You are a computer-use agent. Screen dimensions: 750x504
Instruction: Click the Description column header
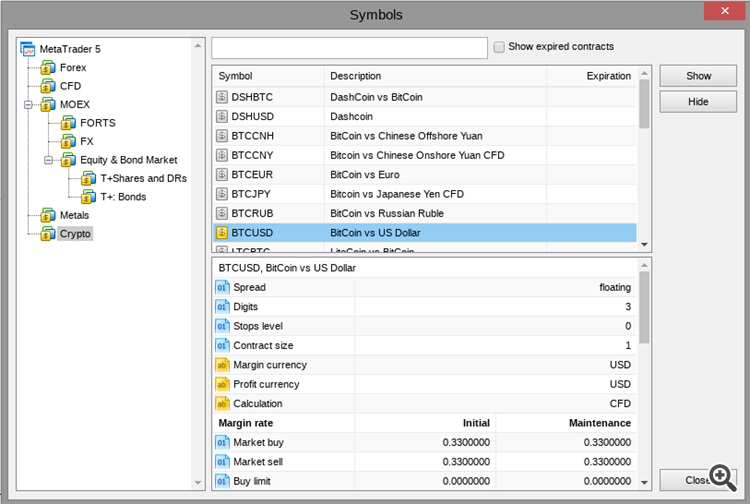435,76
